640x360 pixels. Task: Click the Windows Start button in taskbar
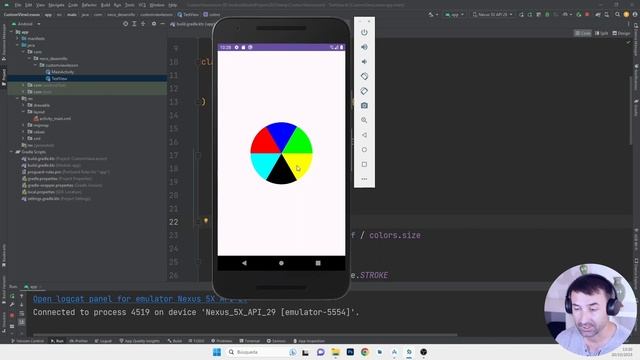[217, 352]
